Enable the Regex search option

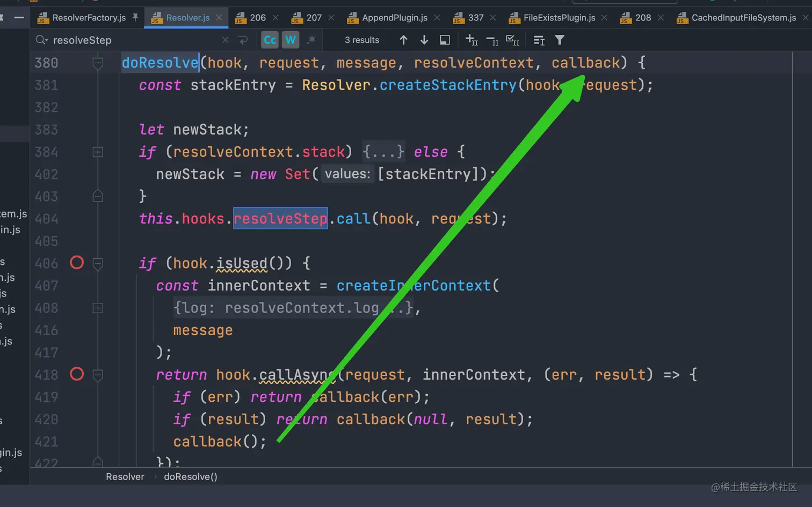pos(311,40)
